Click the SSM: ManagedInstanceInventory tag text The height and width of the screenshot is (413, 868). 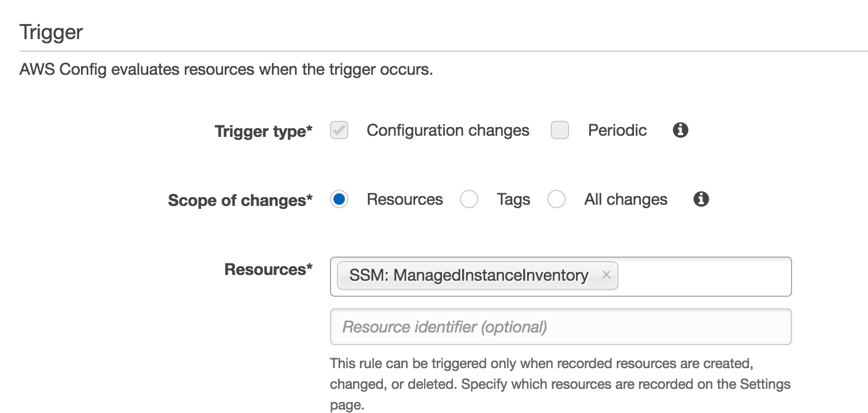pyautogui.click(x=468, y=276)
